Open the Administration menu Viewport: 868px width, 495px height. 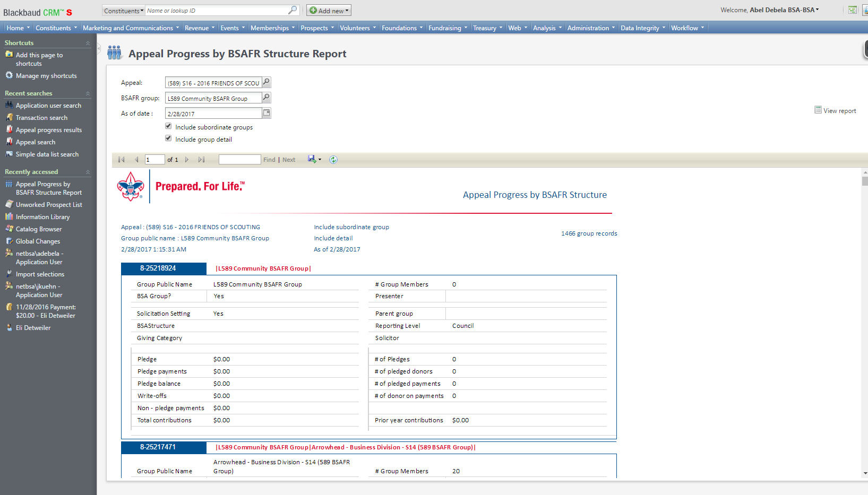[591, 28]
